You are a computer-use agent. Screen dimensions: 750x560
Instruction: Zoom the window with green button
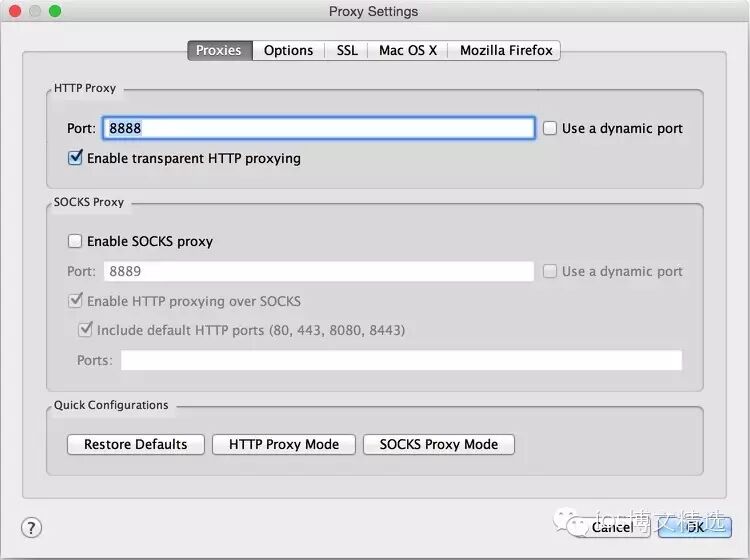55,11
